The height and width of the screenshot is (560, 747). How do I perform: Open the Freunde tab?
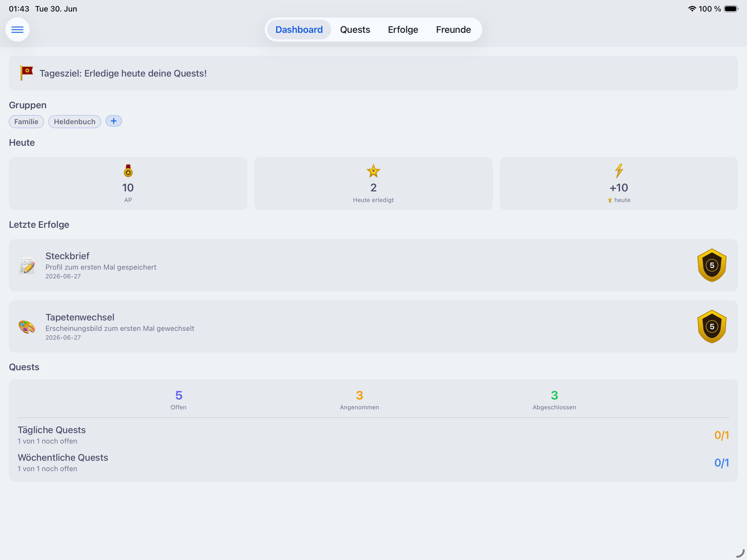coord(453,30)
